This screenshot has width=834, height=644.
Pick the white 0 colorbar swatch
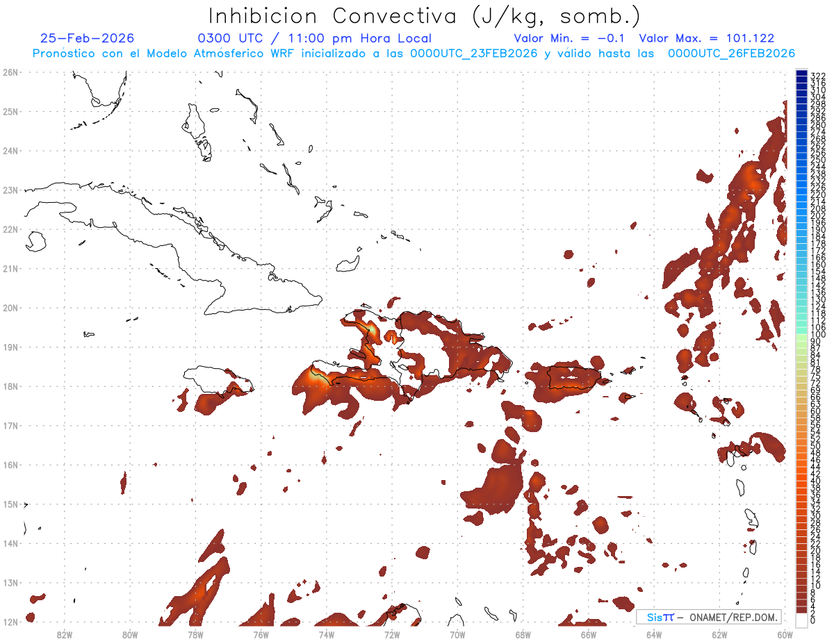coord(801,620)
